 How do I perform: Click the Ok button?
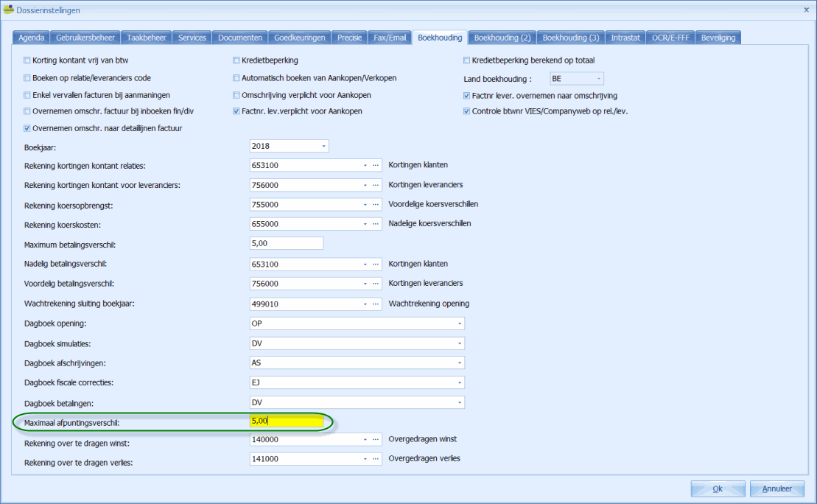point(717,489)
